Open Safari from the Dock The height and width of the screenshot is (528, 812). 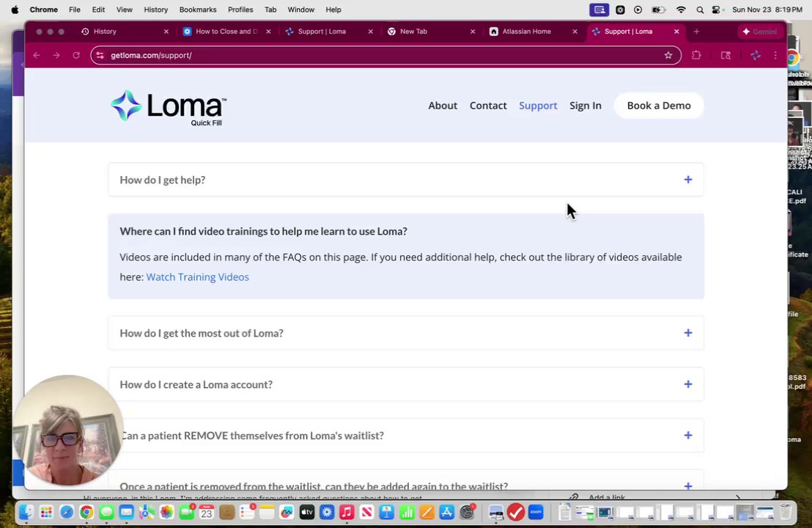coord(66,513)
